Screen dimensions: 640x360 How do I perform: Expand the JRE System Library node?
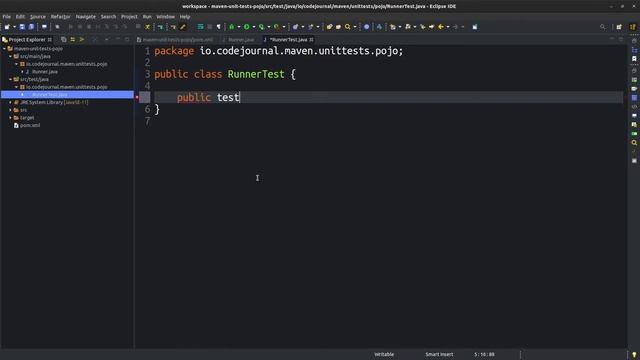pyautogui.click(x=11, y=102)
